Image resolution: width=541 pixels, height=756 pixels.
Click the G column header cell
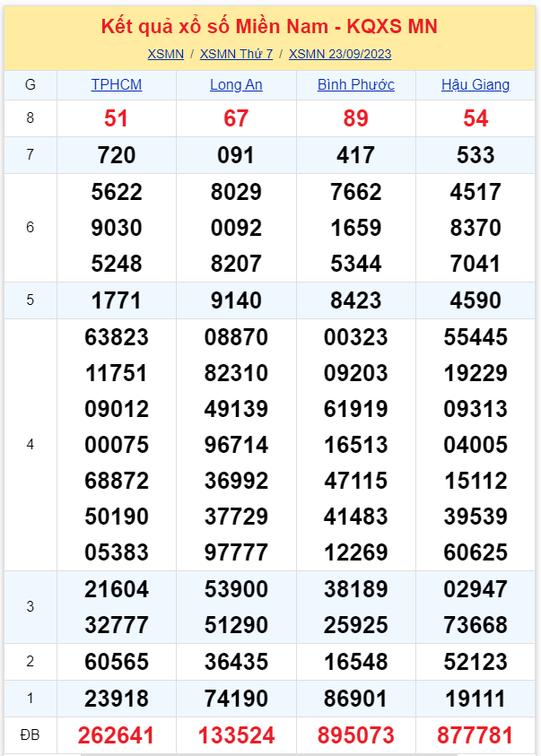(x=30, y=85)
